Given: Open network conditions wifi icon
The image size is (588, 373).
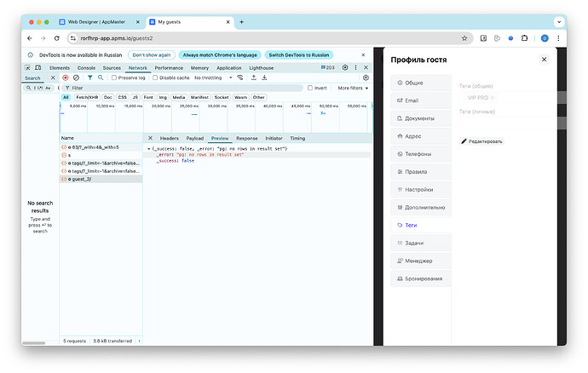Looking at the screenshot, I should click(x=240, y=77).
